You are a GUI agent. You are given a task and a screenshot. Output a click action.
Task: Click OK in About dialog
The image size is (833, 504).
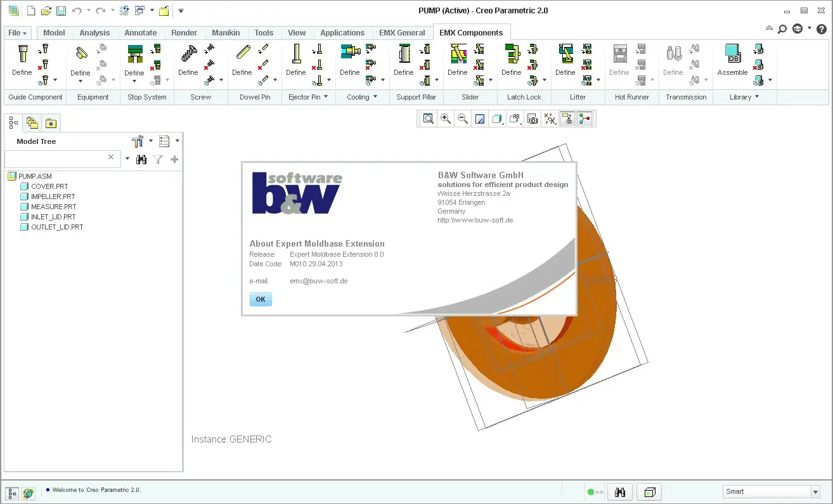[261, 299]
